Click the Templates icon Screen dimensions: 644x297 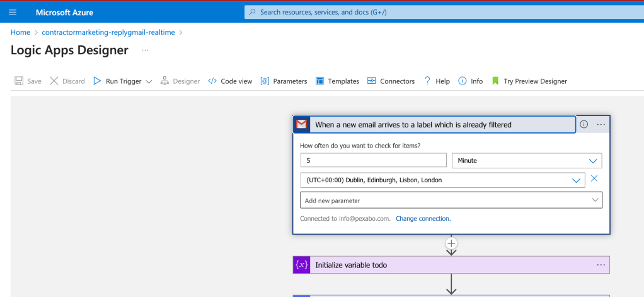click(x=320, y=81)
